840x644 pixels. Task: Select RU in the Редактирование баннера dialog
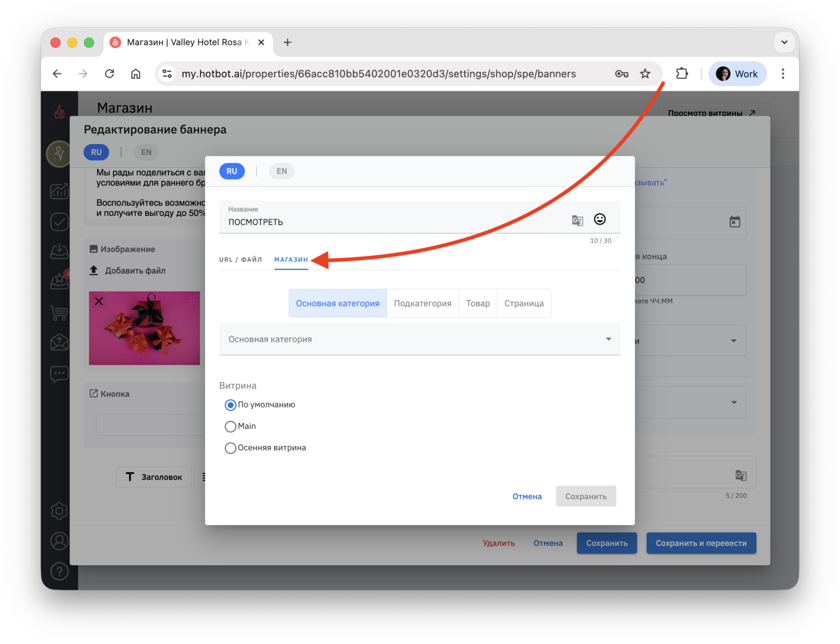pos(96,152)
